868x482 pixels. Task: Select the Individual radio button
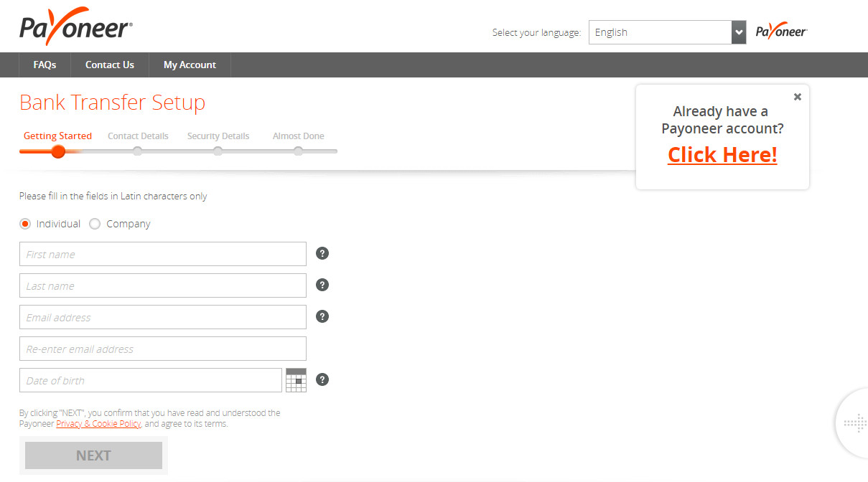pos(25,224)
